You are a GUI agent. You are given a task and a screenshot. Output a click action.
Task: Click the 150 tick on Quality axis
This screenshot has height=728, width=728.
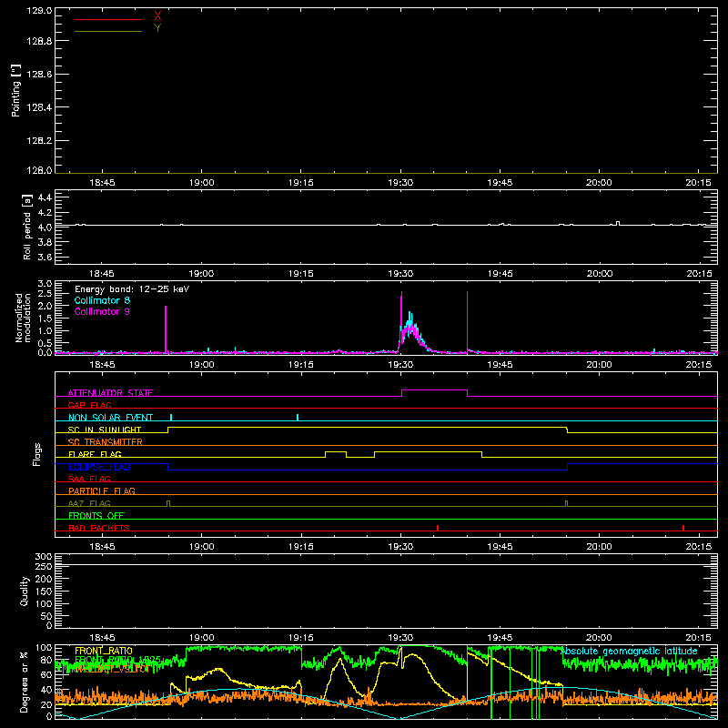click(x=44, y=591)
